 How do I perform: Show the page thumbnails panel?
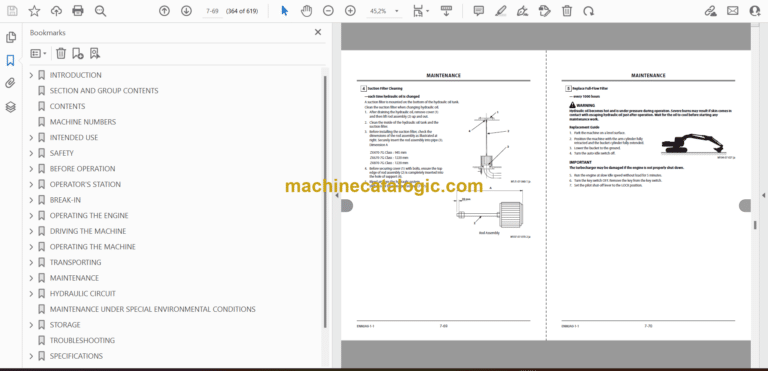pyautogui.click(x=10, y=37)
